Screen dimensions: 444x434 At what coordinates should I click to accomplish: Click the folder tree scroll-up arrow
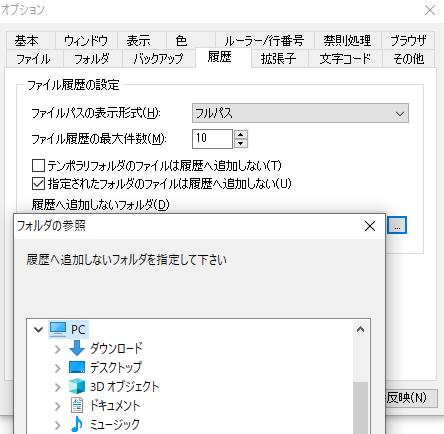click(x=360, y=330)
